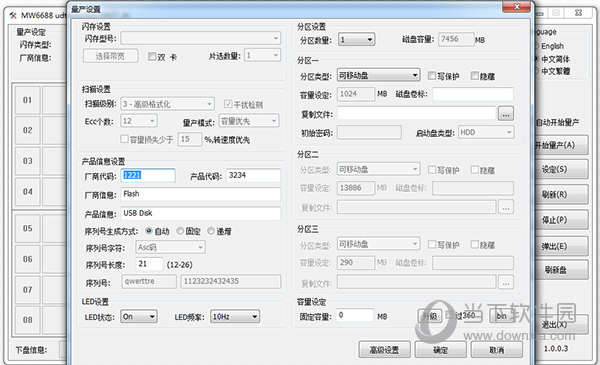600x365 pixels.
Task: Click port slot 01 in main window
Action: tap(27, 100)
